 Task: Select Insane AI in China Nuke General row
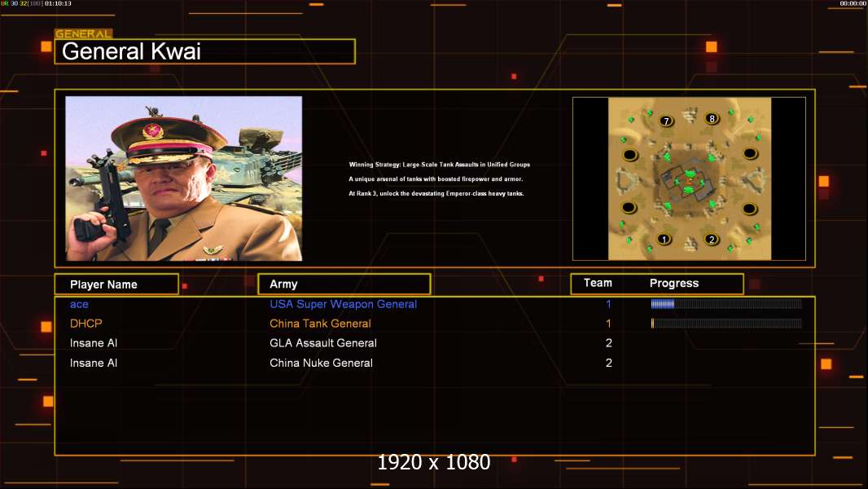(x=94, y=363)
